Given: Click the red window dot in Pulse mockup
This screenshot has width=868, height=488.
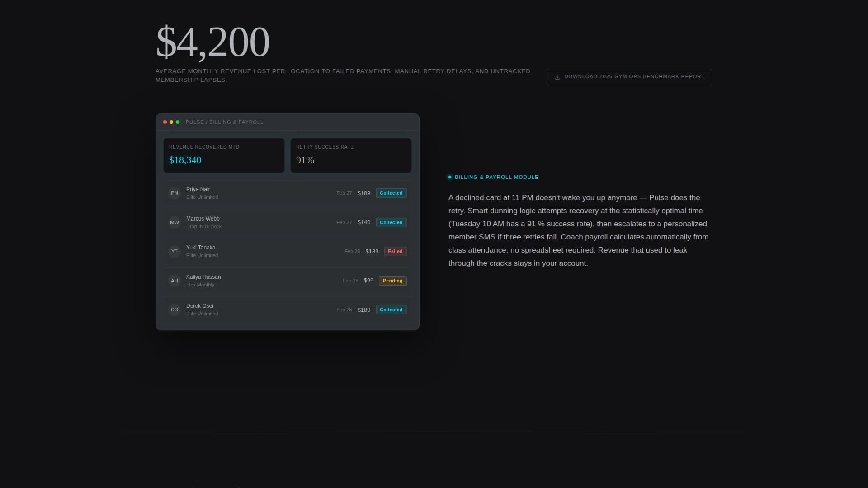Looking at the screenshot, I should pos(165,122).
